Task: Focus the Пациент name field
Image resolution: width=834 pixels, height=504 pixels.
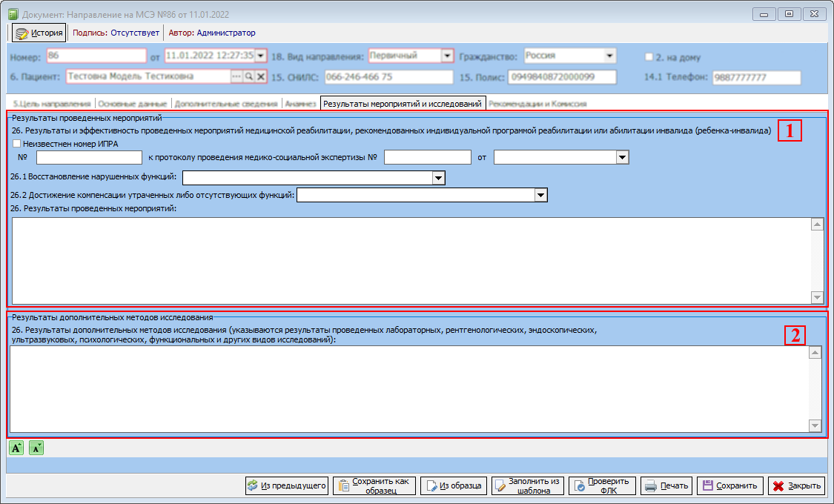Action: click(148, 76)
